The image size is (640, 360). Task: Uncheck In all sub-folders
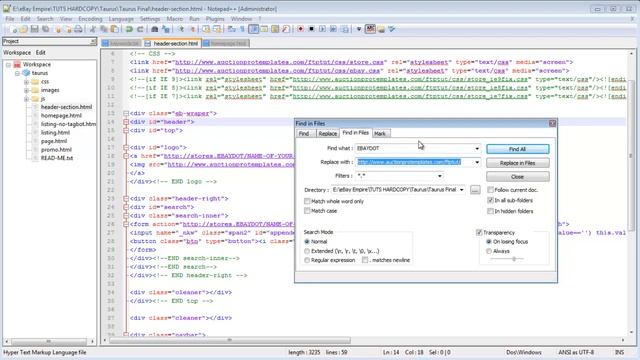(x=490, y=200)
